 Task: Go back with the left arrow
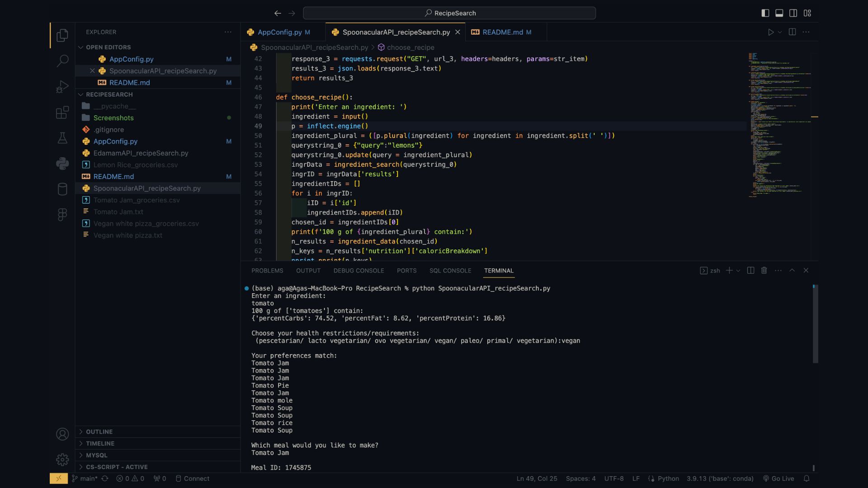(278, 13)
